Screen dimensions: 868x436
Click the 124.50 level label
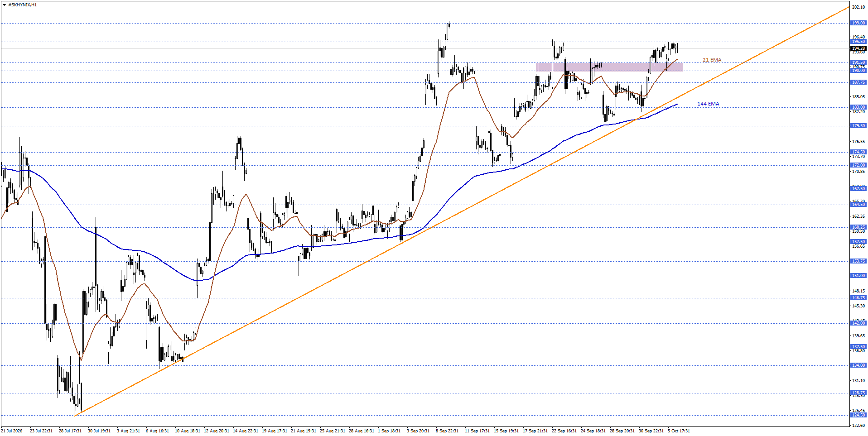pos(858,415)
